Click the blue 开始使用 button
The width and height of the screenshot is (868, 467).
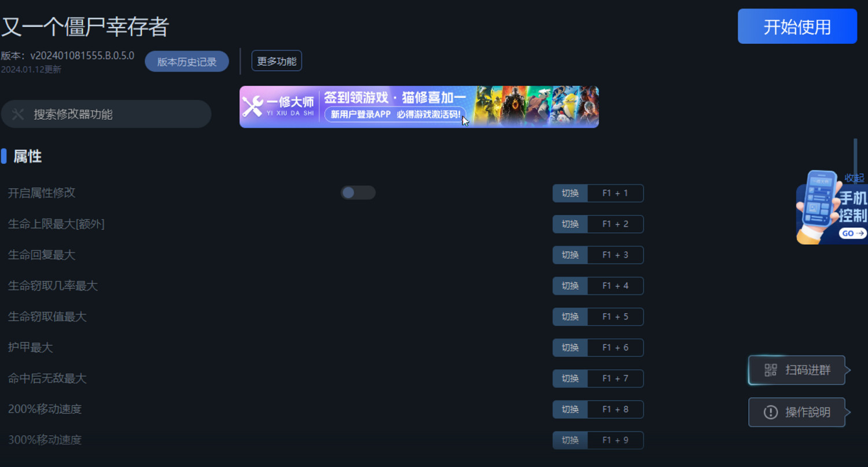coord(797,27)
